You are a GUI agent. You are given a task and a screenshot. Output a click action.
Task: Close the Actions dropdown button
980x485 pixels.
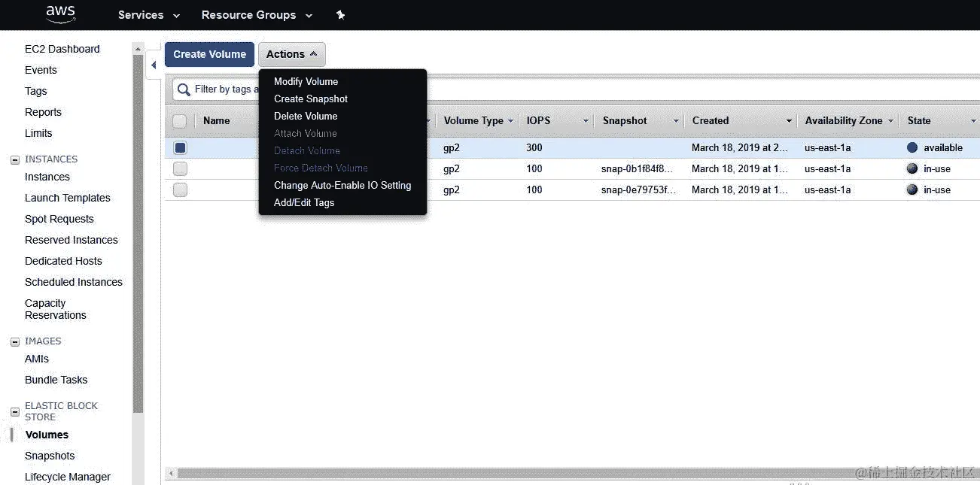(x=292, y=54)
